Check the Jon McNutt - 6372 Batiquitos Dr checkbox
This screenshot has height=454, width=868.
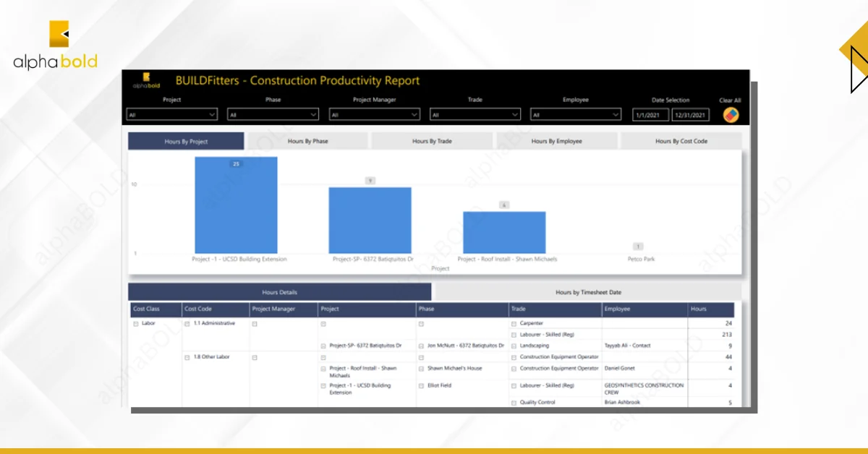tap(422, 346)
